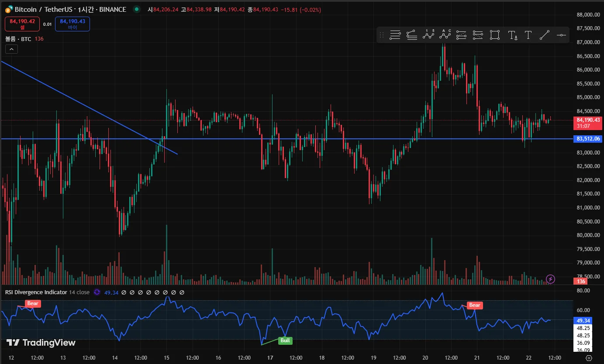Image resolution: width=604 pixels, height=364 pixels.
Task: Select the horizontal line tool in drawing toolbar
Action: [x=561, y=35]
